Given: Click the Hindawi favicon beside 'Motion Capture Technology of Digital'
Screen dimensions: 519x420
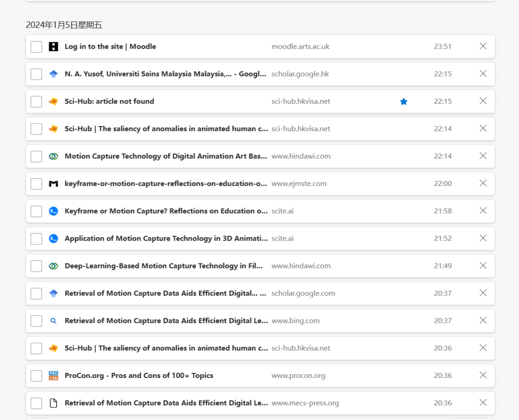Looking at the screenshot, I should 53,156.
